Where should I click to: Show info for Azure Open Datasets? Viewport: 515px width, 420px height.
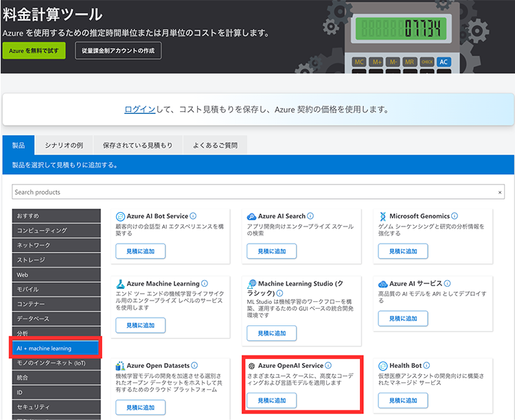coord(194,366)
